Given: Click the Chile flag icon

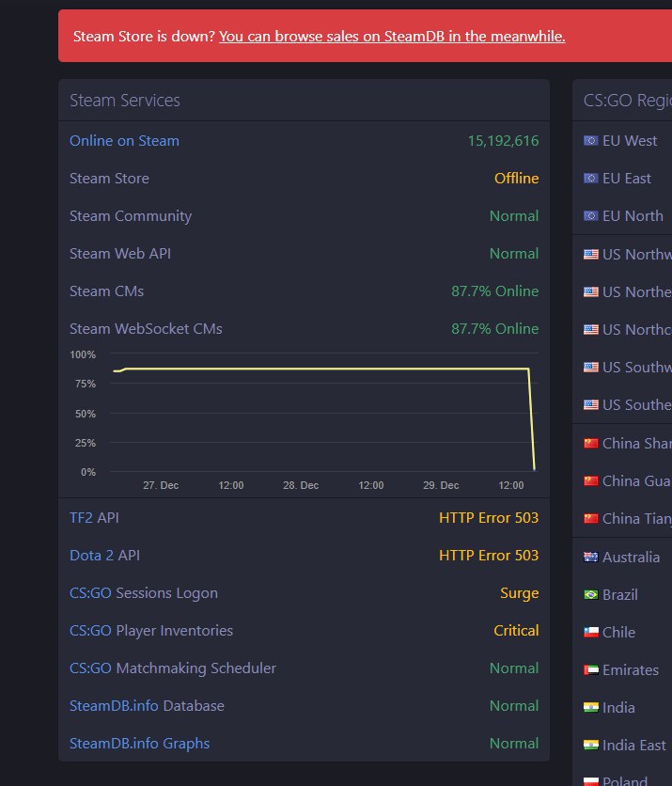Looking at the screenshot, I should 590,633.
